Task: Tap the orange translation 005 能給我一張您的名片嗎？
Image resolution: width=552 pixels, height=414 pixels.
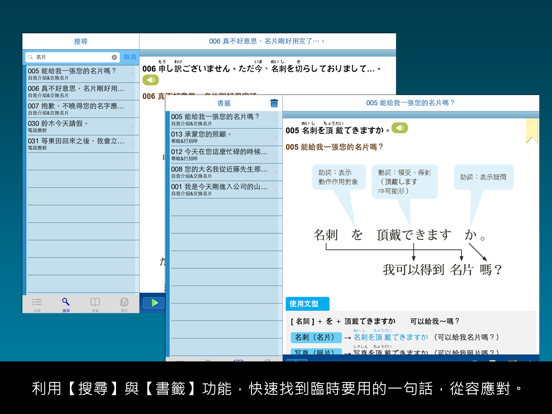Action: pos(334,147)
